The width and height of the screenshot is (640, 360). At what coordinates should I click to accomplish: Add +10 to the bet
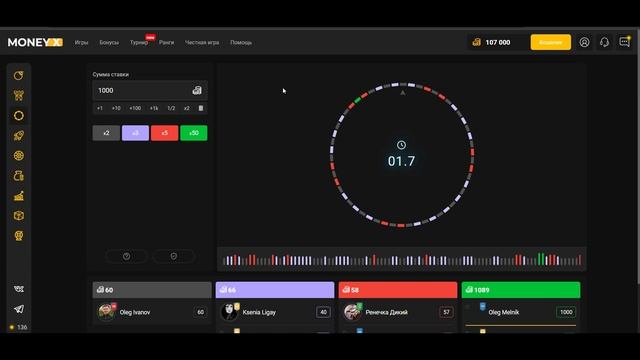pos(116,108)
